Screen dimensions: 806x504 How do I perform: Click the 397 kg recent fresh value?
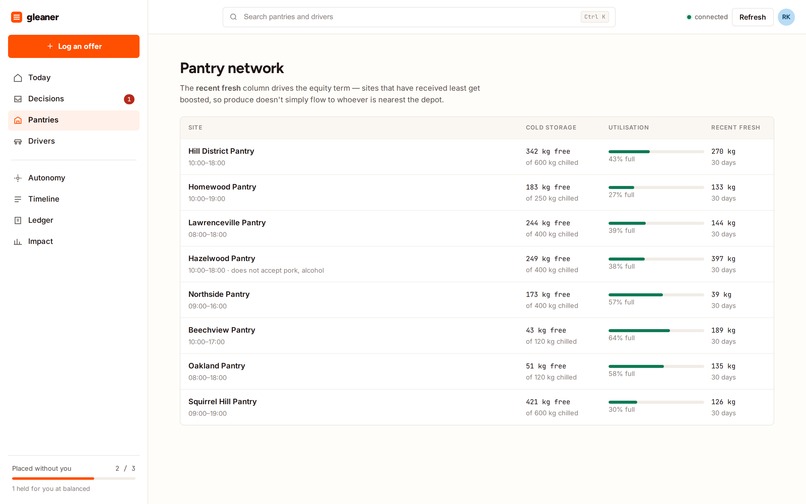point(723,259)
